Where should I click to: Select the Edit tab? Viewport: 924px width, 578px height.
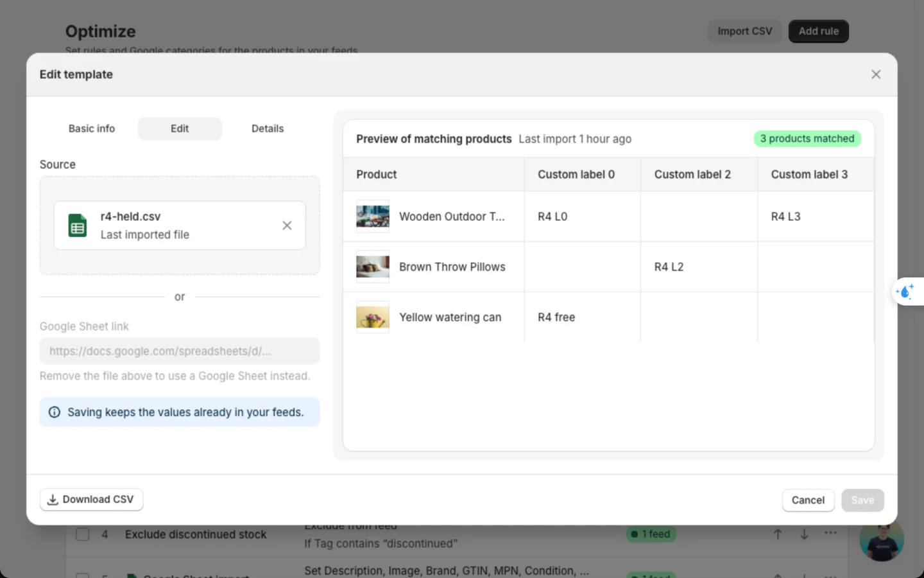click(180, 128)
